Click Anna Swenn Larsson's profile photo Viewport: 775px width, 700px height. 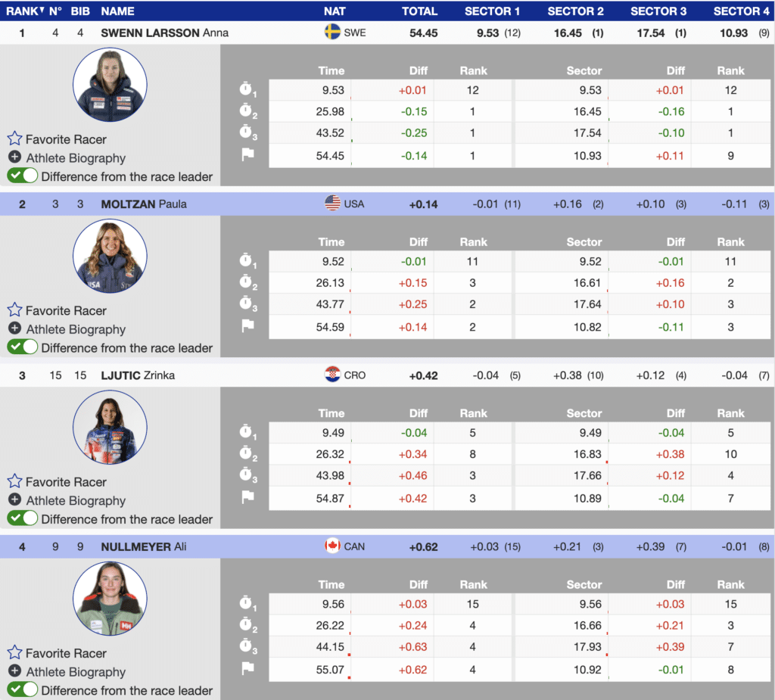[111, 86]
